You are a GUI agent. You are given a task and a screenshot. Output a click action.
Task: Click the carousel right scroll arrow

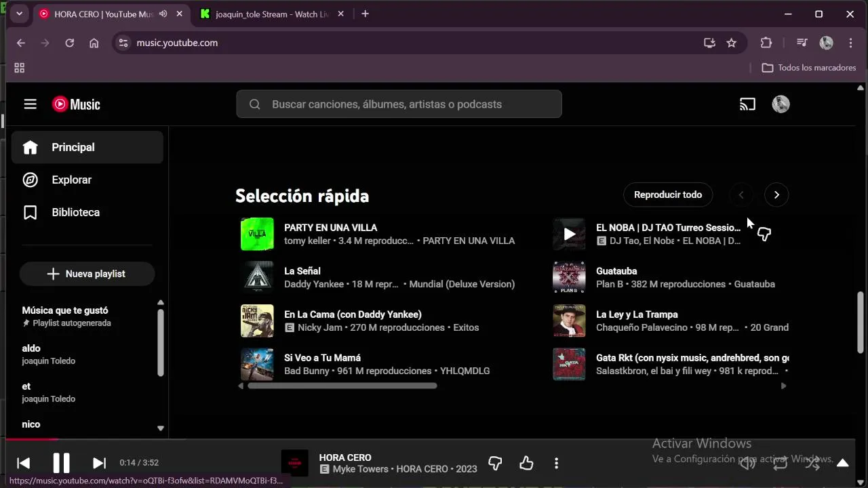point(783,386)
